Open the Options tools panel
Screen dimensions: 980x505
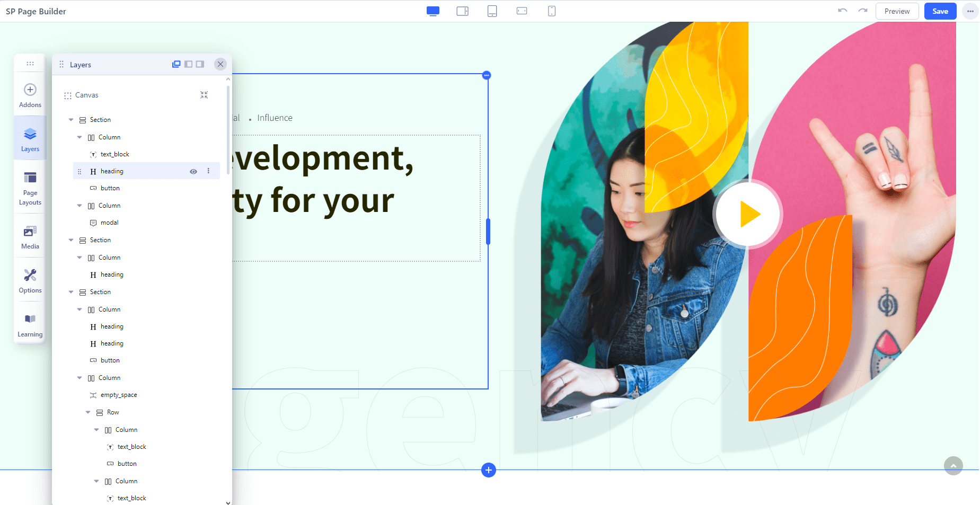[x=30, y=281]
